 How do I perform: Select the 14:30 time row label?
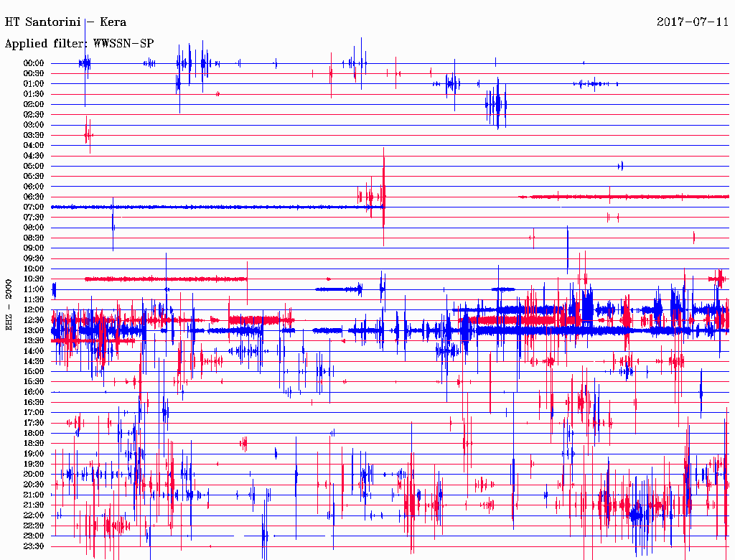tap(34, 362)
